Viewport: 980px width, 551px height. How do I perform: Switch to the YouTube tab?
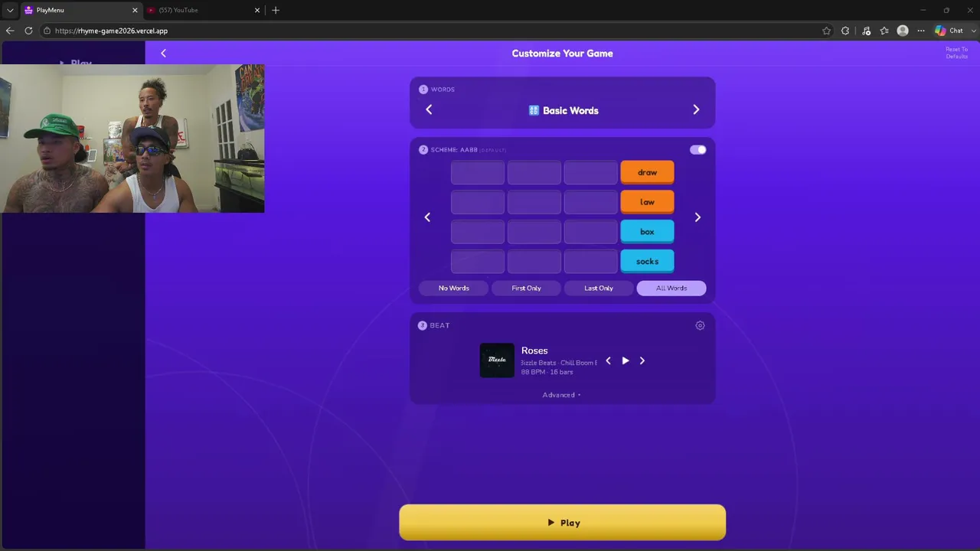(x=204, y=10)
